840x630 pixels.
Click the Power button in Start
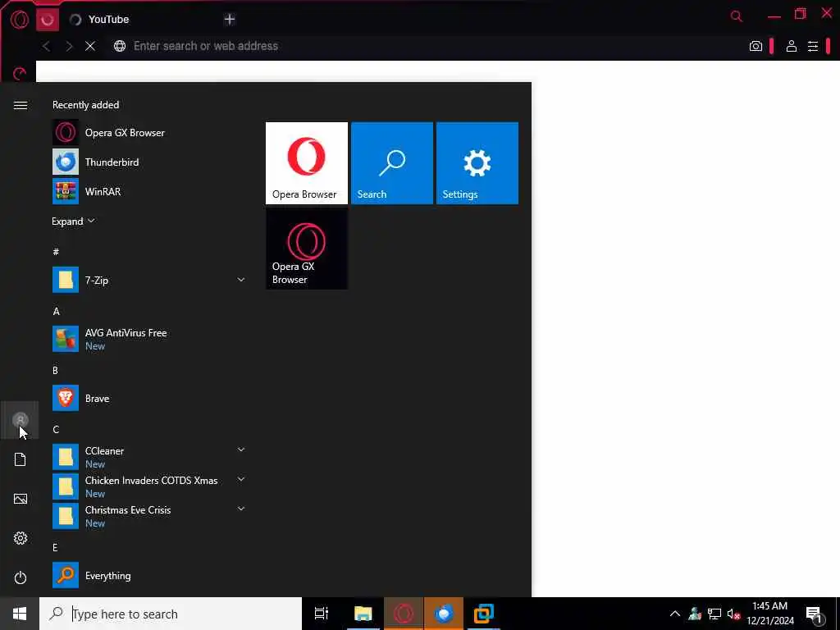[21, 577]
